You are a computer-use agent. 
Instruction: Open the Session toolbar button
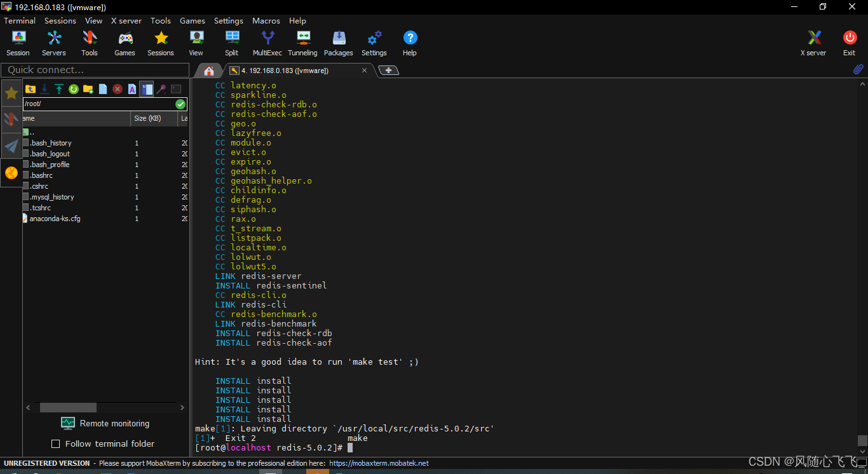click(x=18, y=43)
